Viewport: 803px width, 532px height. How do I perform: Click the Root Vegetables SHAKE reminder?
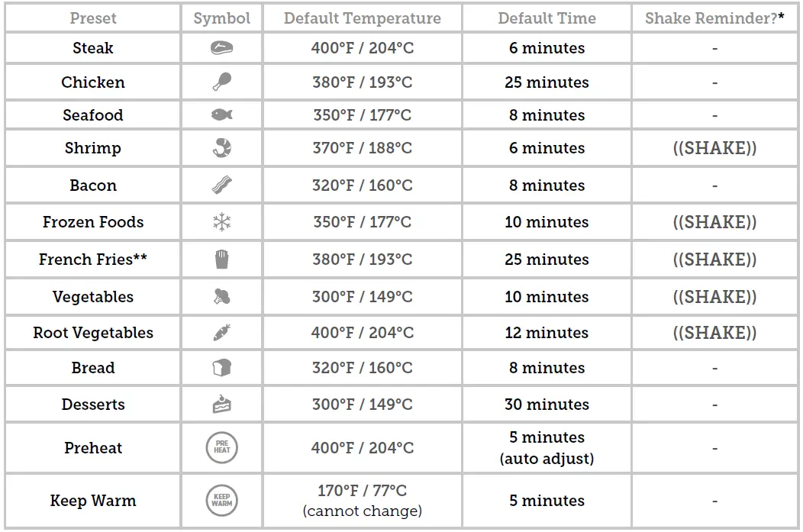pos(714,333)
